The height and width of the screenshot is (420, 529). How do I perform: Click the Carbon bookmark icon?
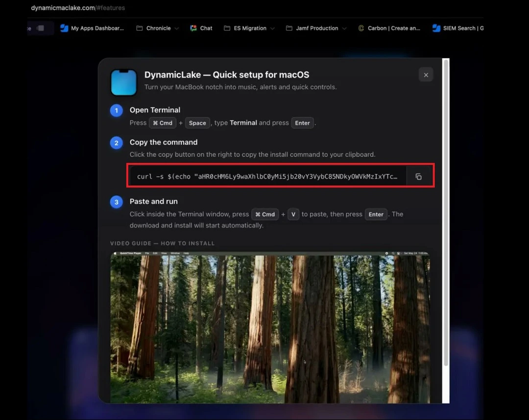(x=361, y=28)
